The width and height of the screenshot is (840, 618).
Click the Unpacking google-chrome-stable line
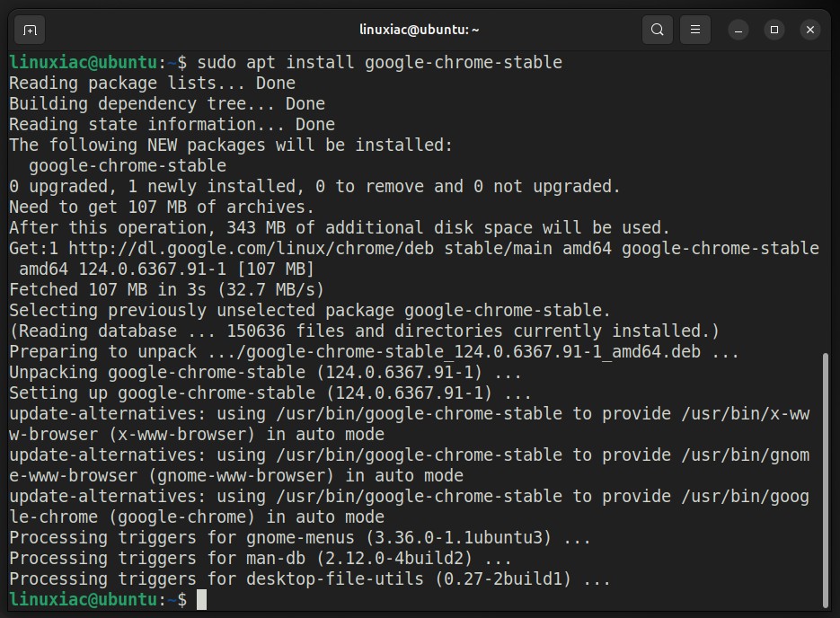265,372
